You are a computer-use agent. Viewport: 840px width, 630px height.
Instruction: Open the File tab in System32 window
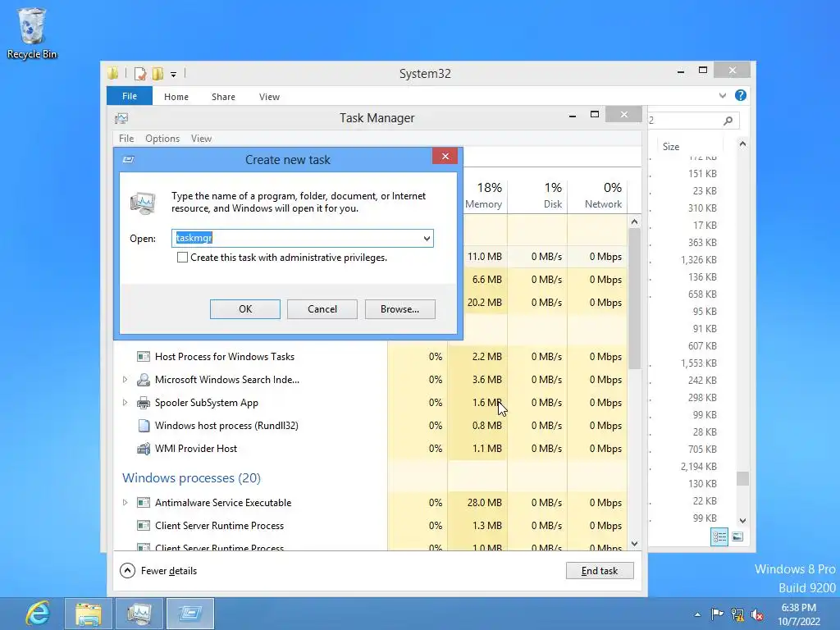[130, 96]
